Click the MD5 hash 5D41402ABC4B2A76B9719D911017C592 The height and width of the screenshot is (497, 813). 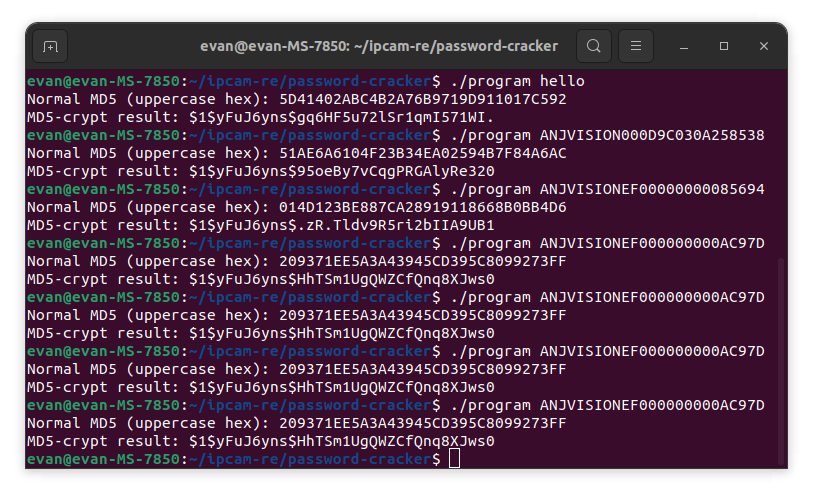(x=419, y=99)
